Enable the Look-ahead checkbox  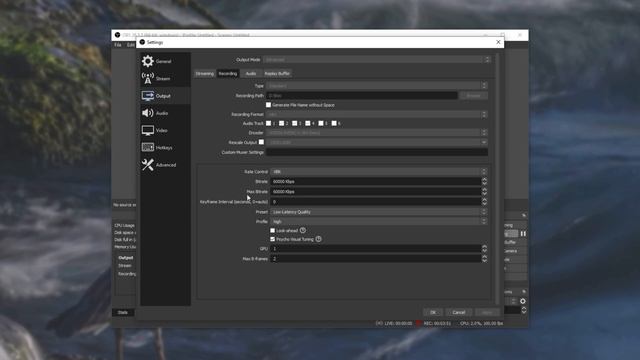(273, 231)
